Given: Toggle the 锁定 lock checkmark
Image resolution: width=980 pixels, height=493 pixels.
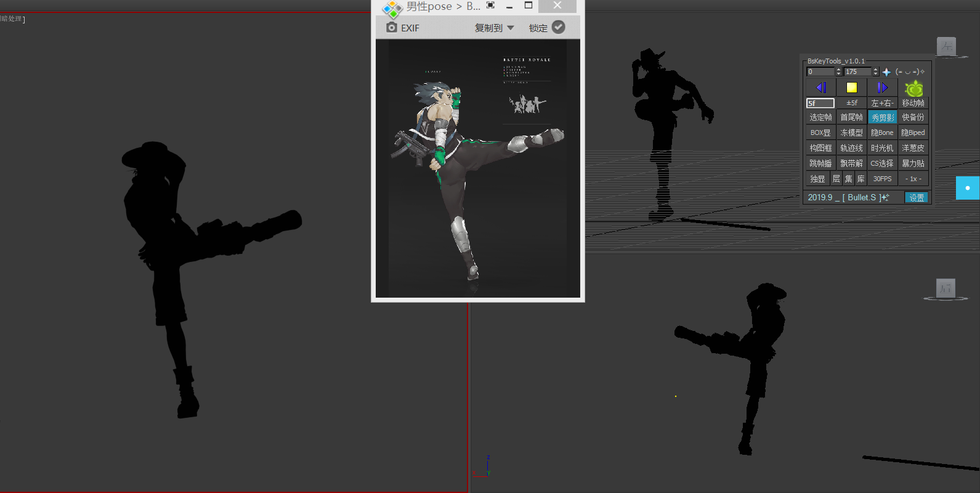Looking at the screenshot, I should tap(558, 27).
